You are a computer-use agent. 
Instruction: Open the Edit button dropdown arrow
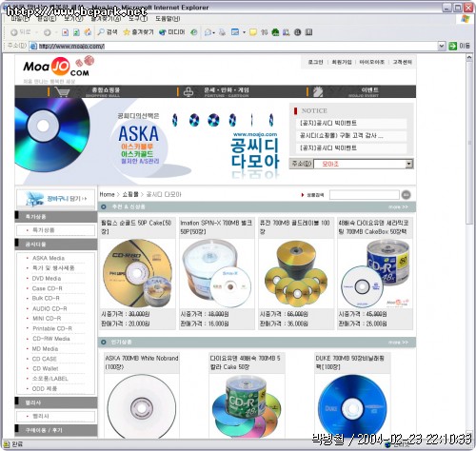coord(244,32)
